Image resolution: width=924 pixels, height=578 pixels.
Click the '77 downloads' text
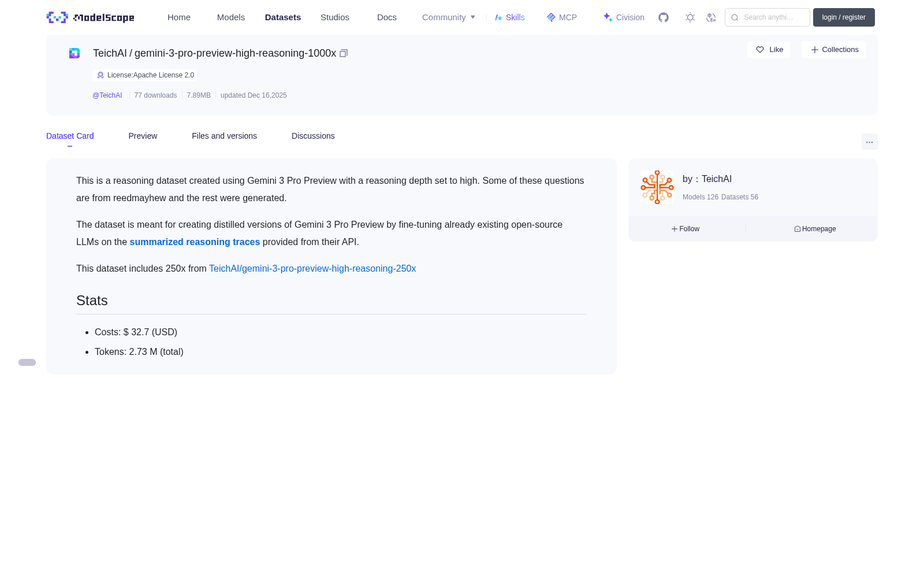pos(155,95)
